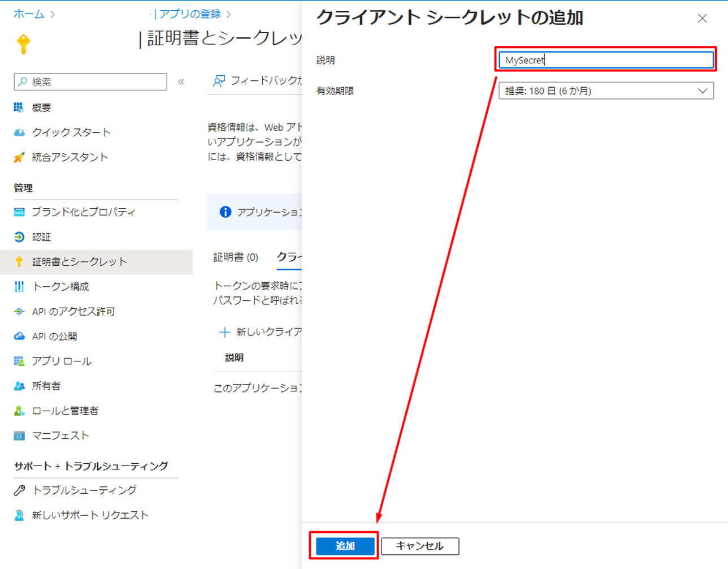The width and height of the screenshot is (728, 569).
Task: Click the feedback person icon
Action: [x=219, y=81]
